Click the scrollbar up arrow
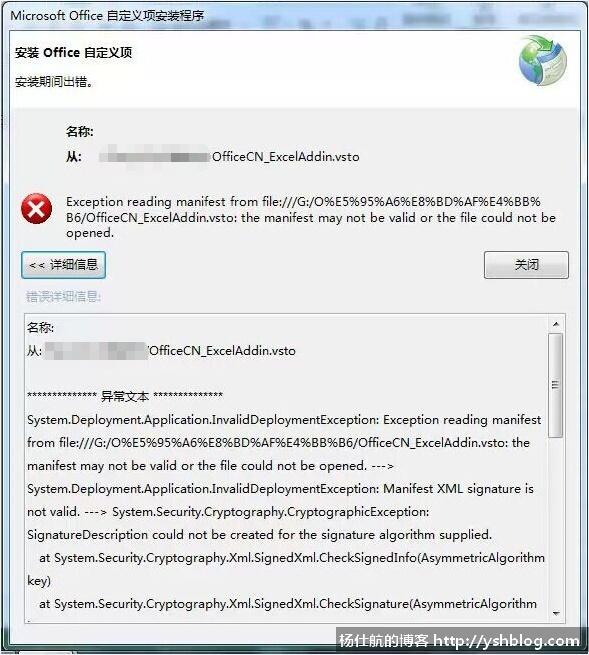Viewport: 589px width, 655px height. [x=556, y=324]
